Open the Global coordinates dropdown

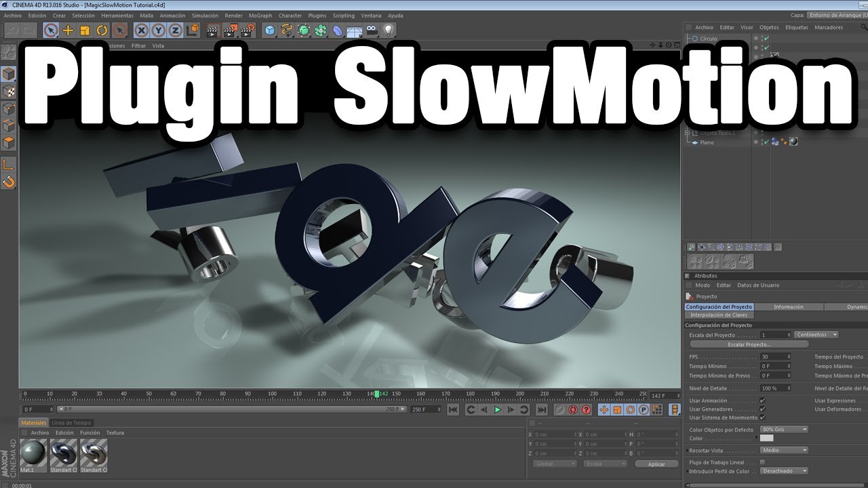[554, 464]
